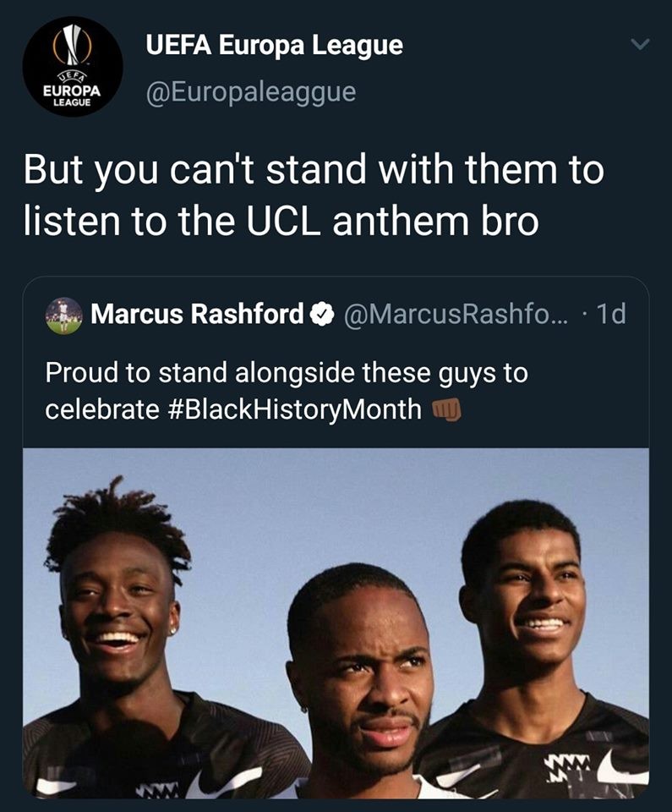Viewport: 672px width, 812px height.
Task: Select the main tweet text about UCL anthem
Action: [x=313, y=195]
